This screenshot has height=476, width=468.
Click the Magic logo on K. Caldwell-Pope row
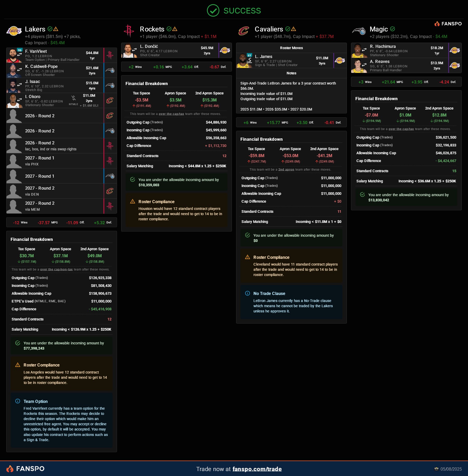coord(110,70)
